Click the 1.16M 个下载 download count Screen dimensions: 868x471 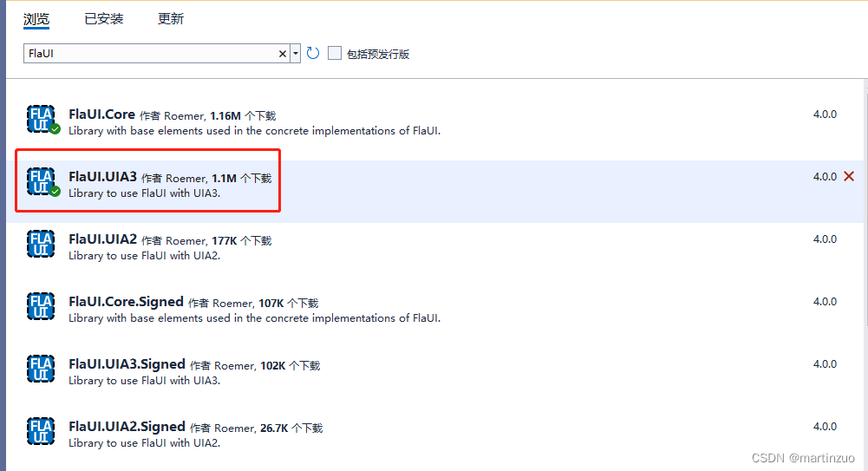click(x=243, y=115)
